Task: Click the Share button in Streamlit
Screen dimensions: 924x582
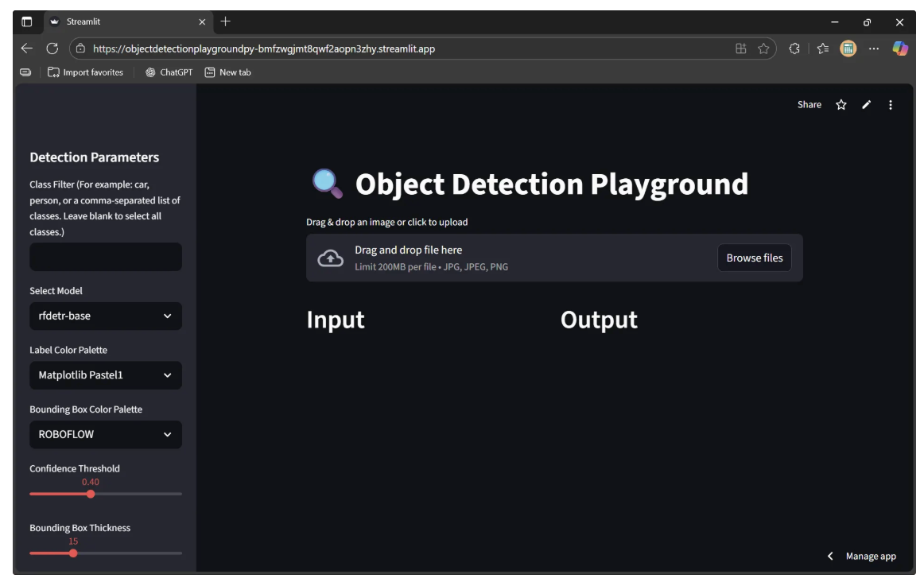Action: [809, 104]
